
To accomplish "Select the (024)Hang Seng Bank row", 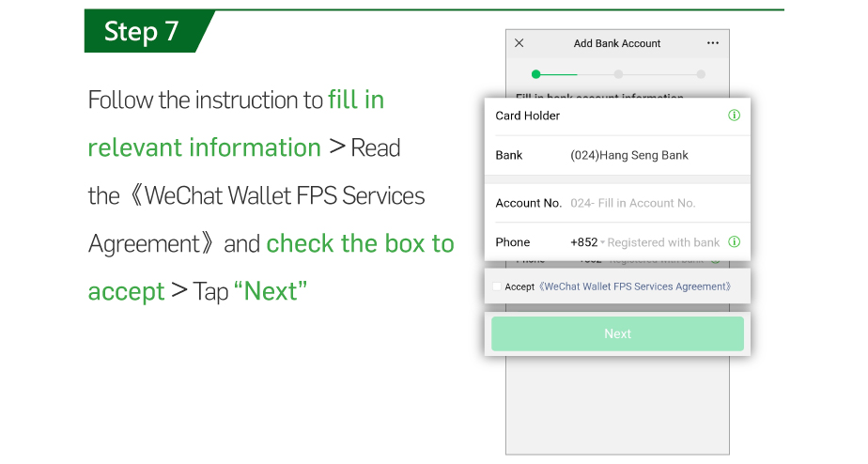I will [x=617, y=156].
